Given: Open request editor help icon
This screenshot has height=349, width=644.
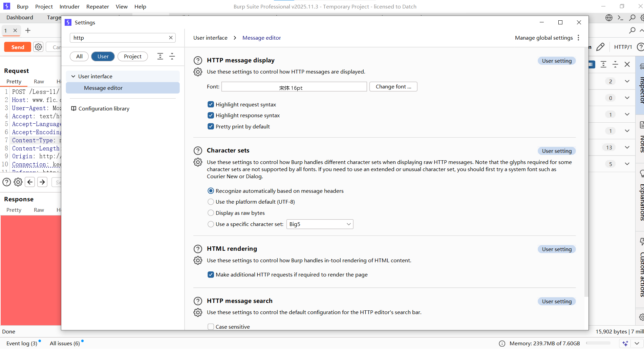Looking at the screenshot, I should pyautogui.click(x=7, y=182).
